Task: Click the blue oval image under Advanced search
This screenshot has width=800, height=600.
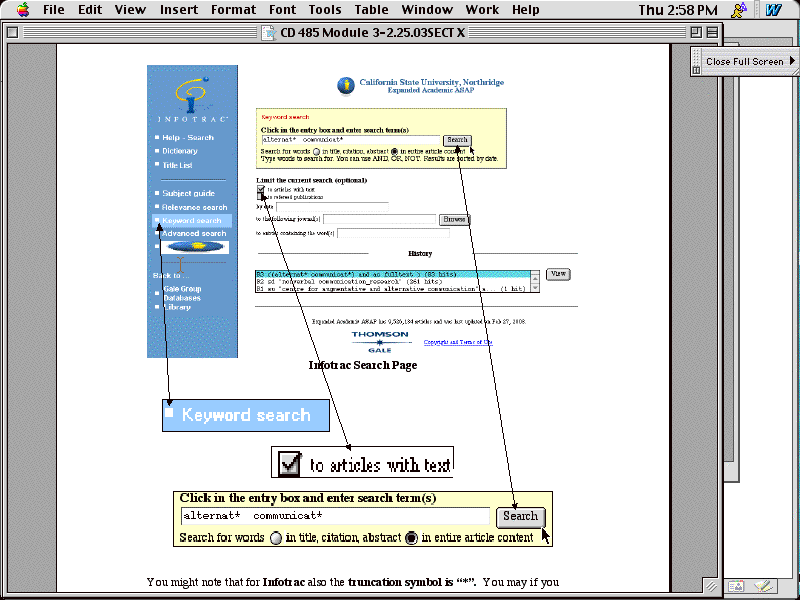Action: click(x=195, y=247)
